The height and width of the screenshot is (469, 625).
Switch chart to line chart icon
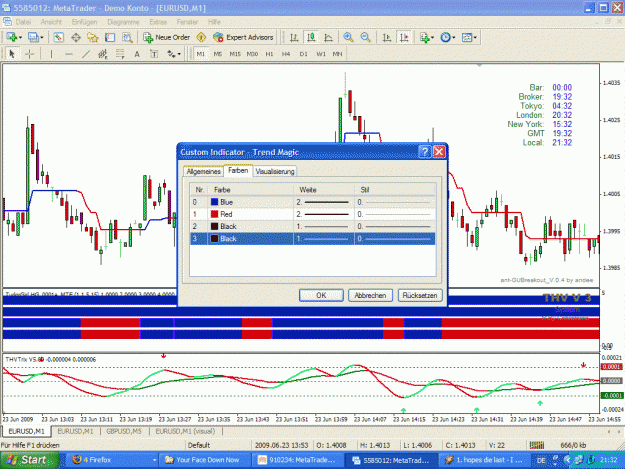point(328,37)
